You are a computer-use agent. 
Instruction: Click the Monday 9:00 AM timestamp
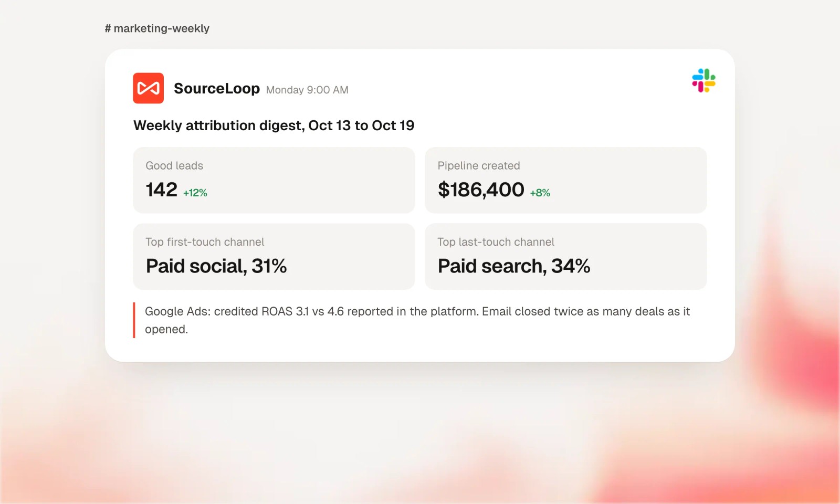(307, 90)
